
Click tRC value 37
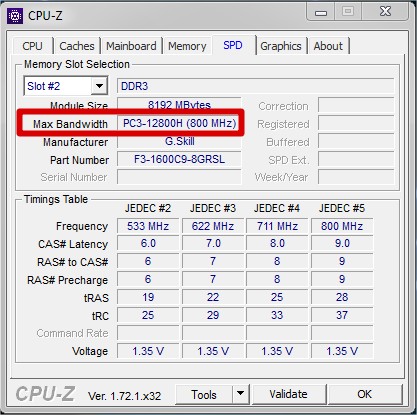coord(342,315)
